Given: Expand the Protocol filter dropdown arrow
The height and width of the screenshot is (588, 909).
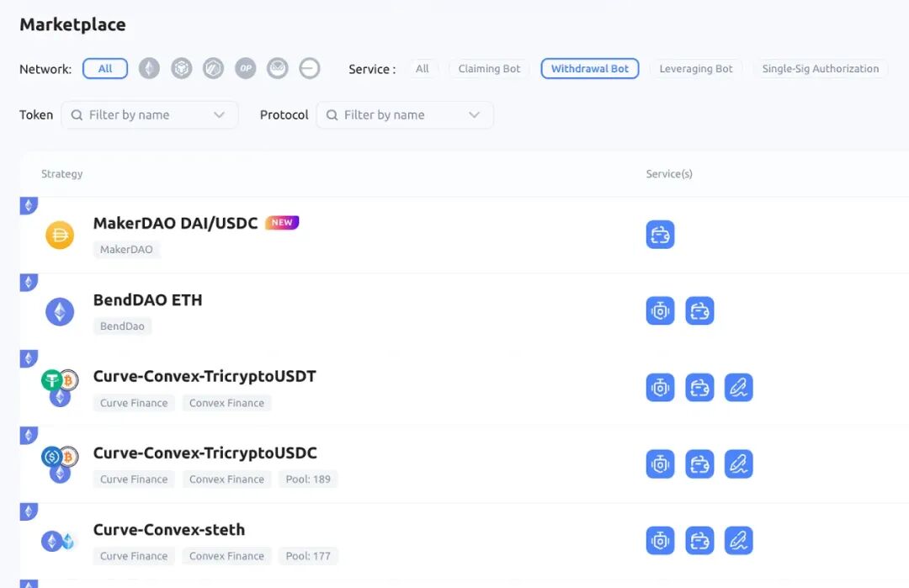Looking at the screenshot, I should [474, 114].
